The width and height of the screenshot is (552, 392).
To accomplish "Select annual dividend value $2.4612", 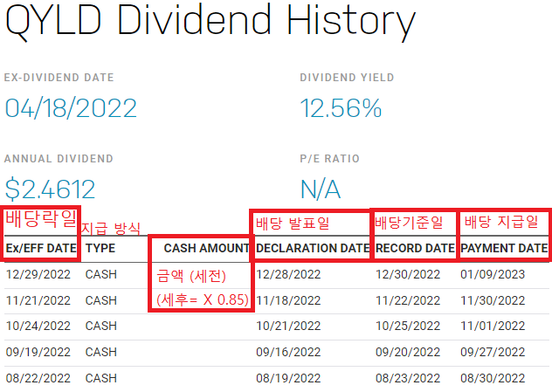I will point(50,189).
